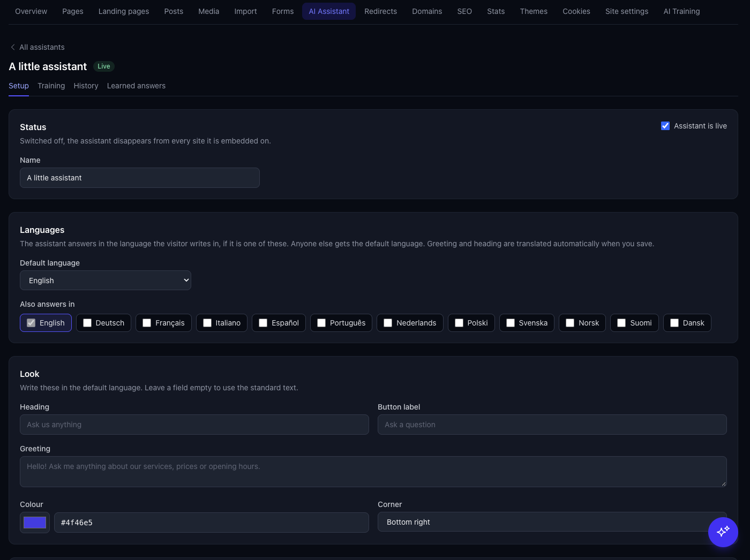Open the Overview section in top navigation
This screenshot has height=560, width=750.
click(31, 11)
